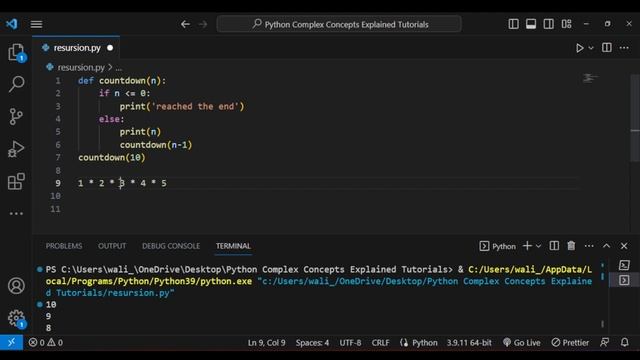
Task: Open errors and warnings count
Action: [x=46, y=342]
